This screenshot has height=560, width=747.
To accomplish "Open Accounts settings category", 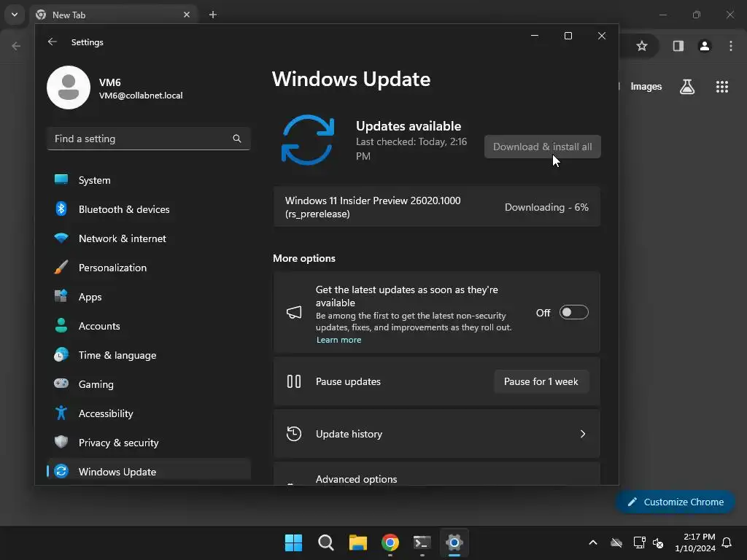I will 149,326.
